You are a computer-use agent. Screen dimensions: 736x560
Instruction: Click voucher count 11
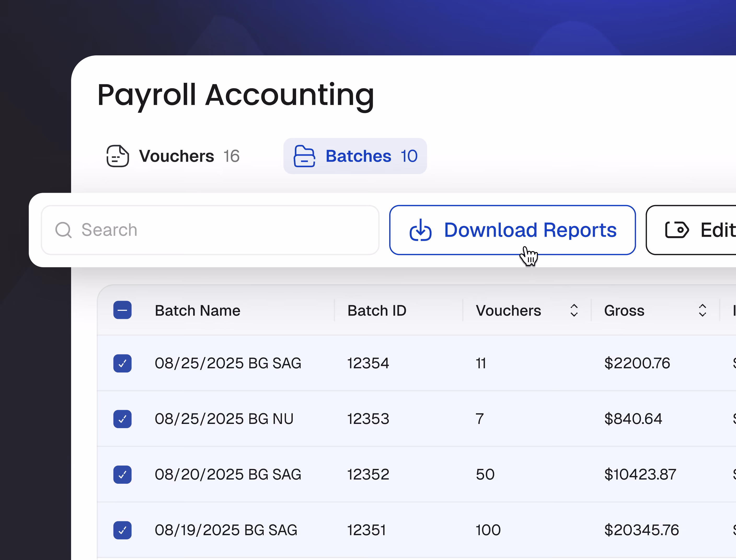pyautogui.click(x=481, y=363)
